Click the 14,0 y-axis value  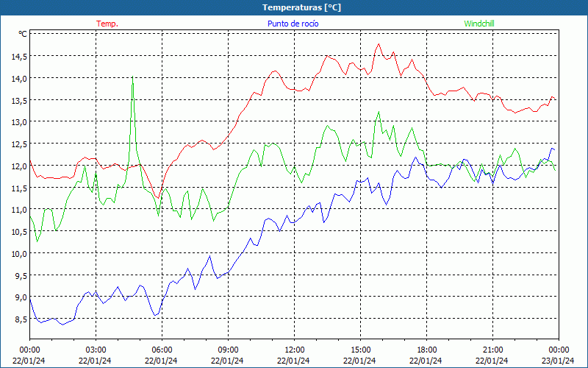19,78
